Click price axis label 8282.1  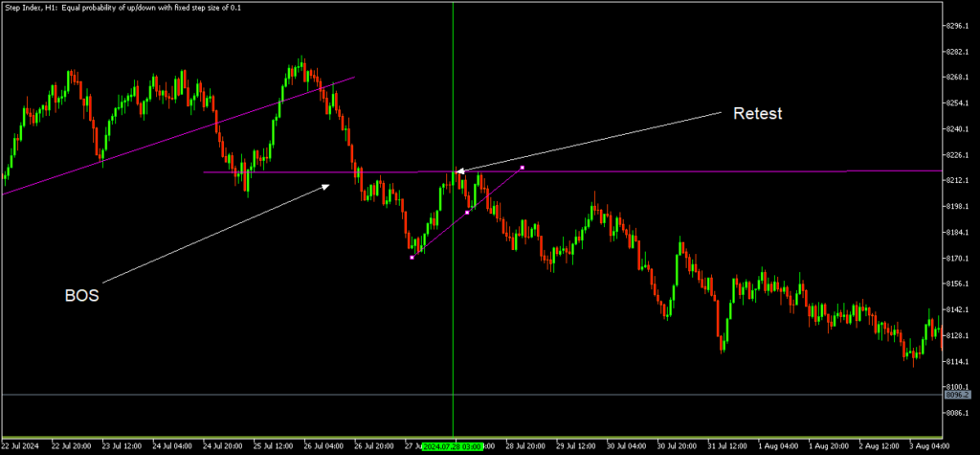pos(958,52)
